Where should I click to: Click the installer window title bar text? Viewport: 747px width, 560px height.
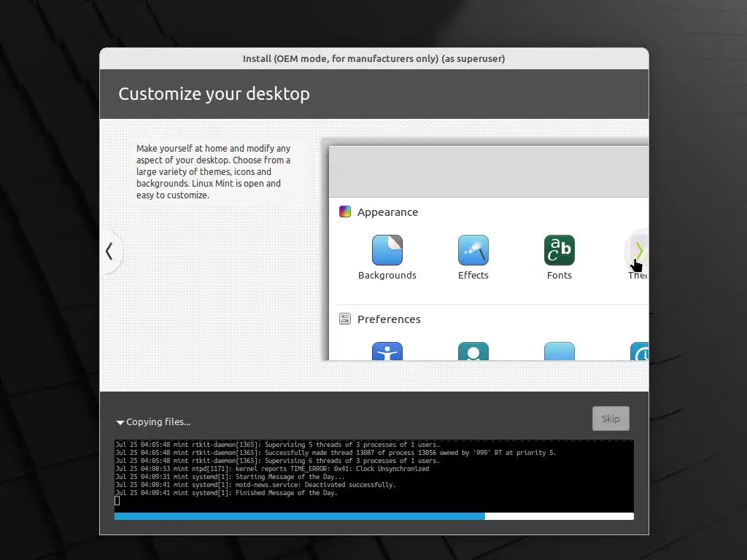(374, 58)
